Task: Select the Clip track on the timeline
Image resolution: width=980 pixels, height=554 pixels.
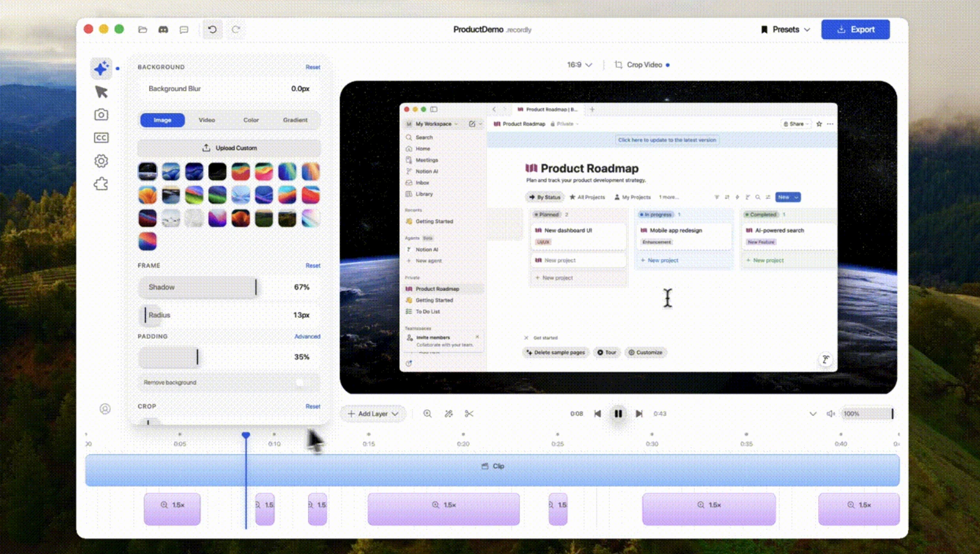Action: pos(492,470)
